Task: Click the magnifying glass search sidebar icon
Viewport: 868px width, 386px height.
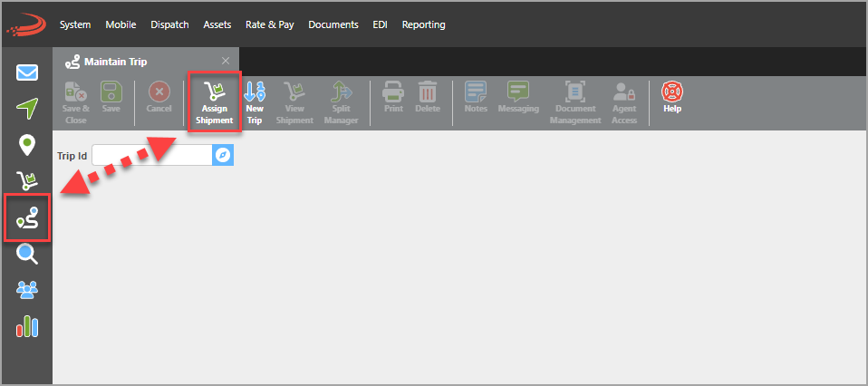Action: point(27,255)
